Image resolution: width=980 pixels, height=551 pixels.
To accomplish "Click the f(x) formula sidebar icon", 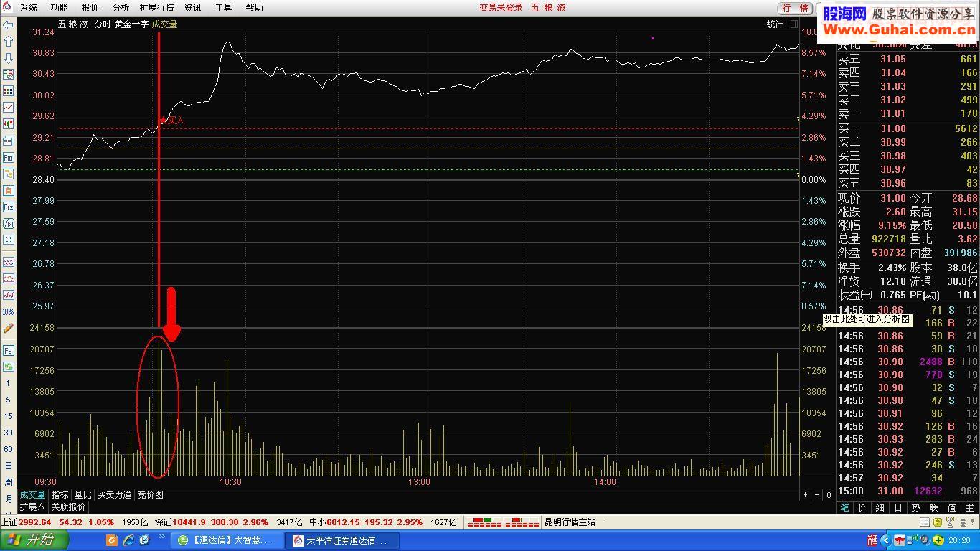I will pyautogui.click(x=9, y=223).
